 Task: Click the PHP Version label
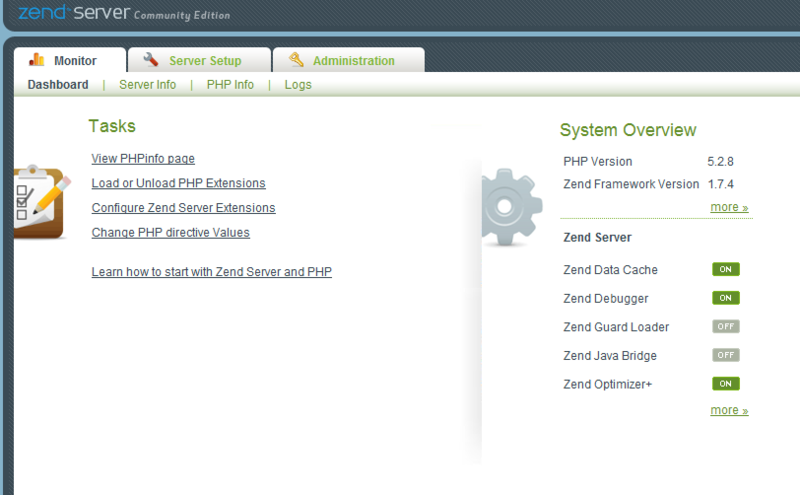pyautogui.click(x=597, y=162)
